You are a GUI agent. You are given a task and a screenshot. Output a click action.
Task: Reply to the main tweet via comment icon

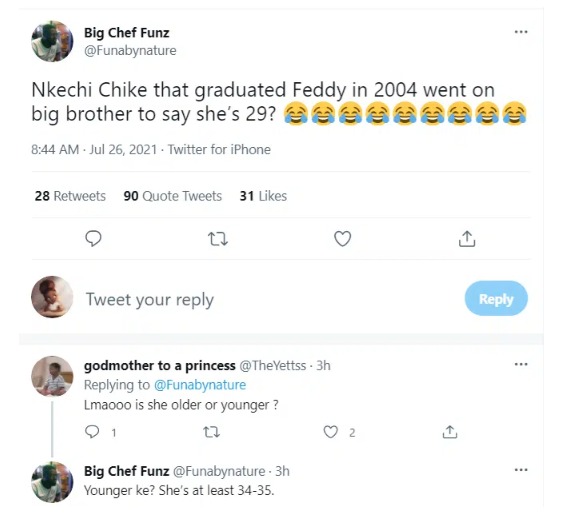[93, 238]
